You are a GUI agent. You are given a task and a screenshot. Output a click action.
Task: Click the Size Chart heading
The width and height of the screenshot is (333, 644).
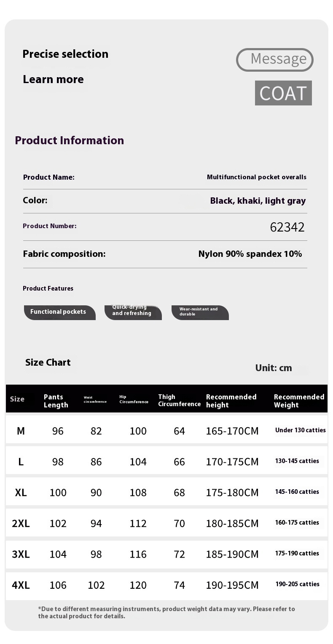[48, 362]
